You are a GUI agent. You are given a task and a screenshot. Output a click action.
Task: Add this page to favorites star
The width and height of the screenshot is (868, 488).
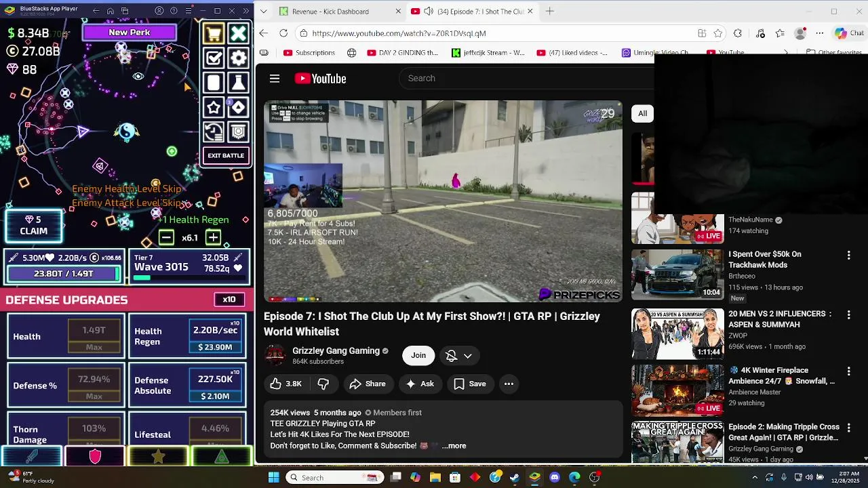click(x=718, y=33)
